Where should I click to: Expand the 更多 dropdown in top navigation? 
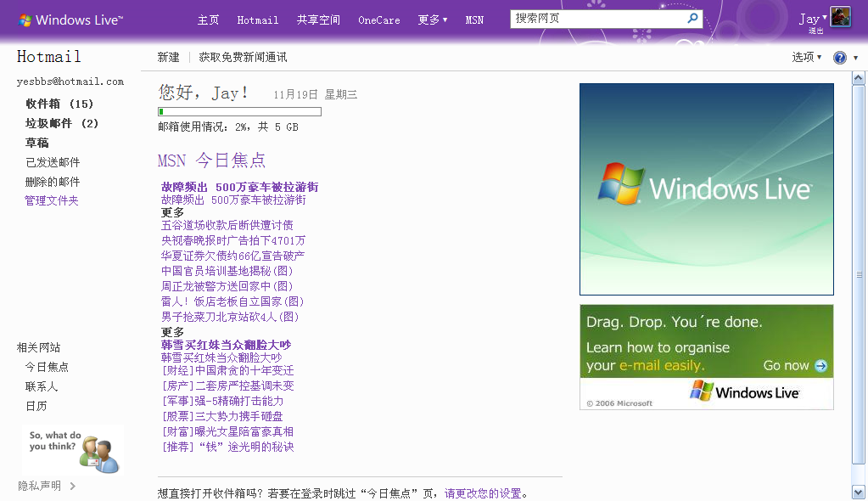433,20
